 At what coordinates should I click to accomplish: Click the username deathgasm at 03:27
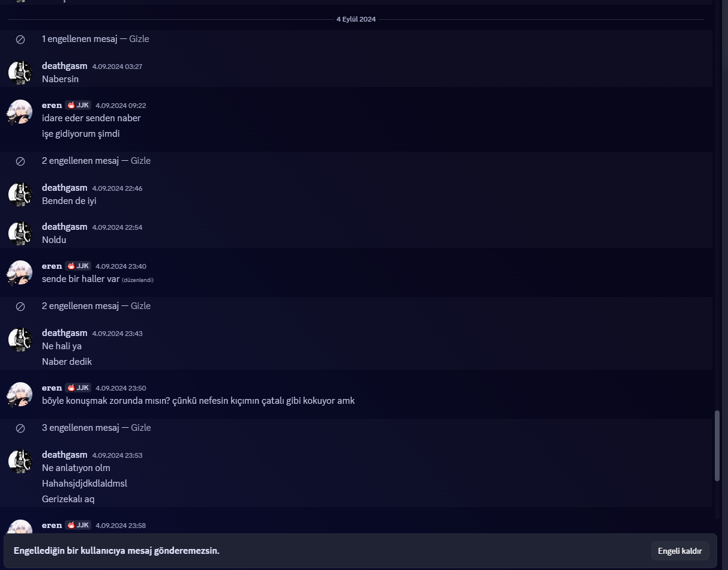(x=65, y=65)
